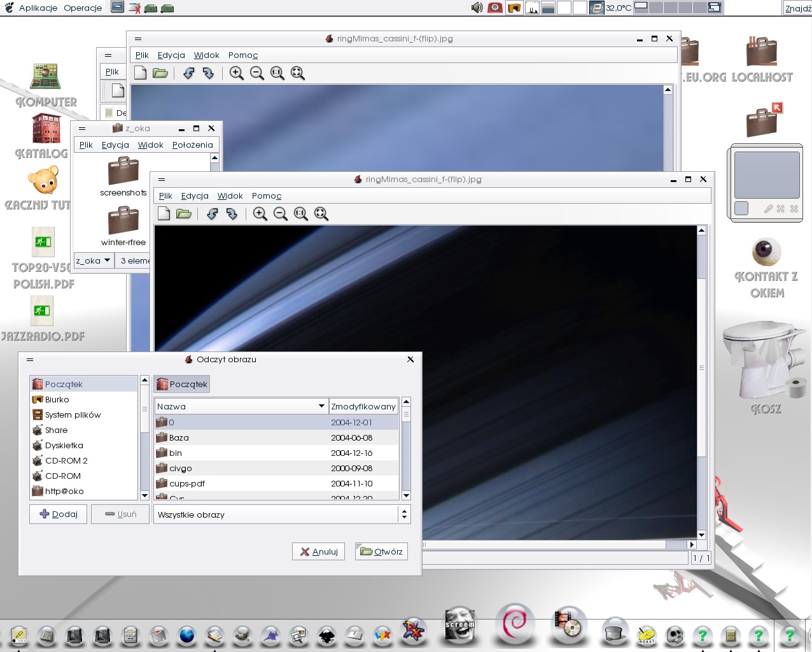Open the Zacznij tutaj bear icon

42,188
